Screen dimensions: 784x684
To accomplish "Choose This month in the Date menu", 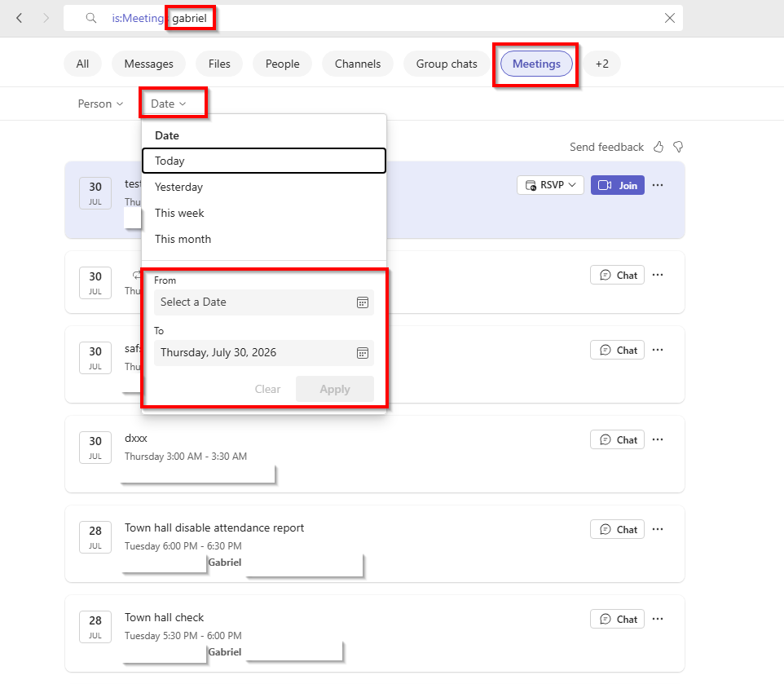I will pos(264,239).
